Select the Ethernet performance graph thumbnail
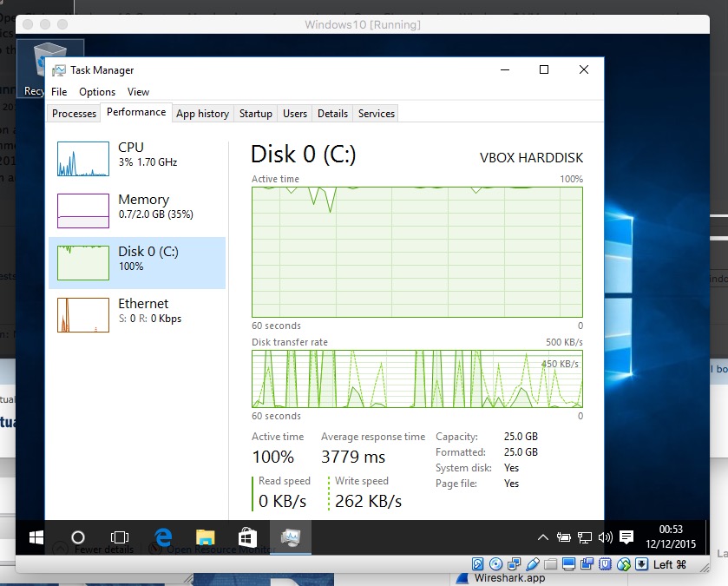This screenshot has height=586, width=728. click(x=83, y=315)
